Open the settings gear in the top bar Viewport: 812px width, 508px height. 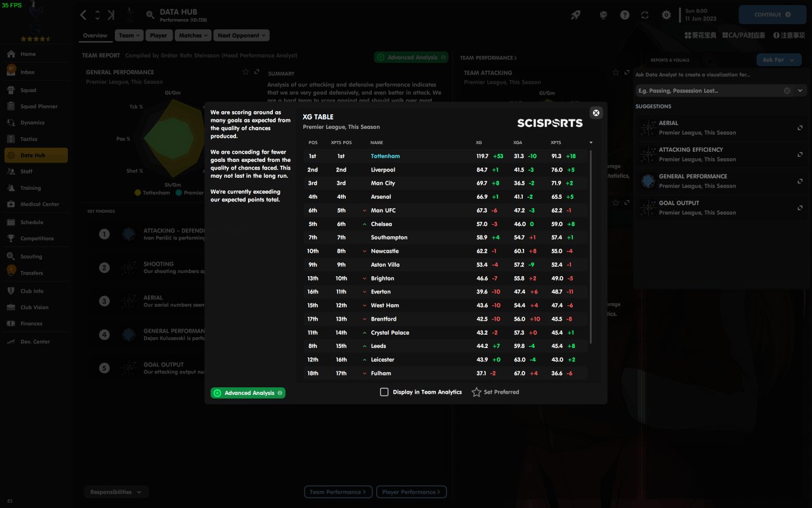tap(666, 15)
